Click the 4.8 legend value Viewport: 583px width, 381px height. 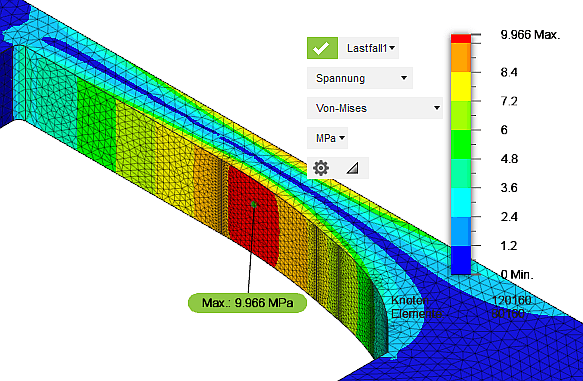click(509, 159)
